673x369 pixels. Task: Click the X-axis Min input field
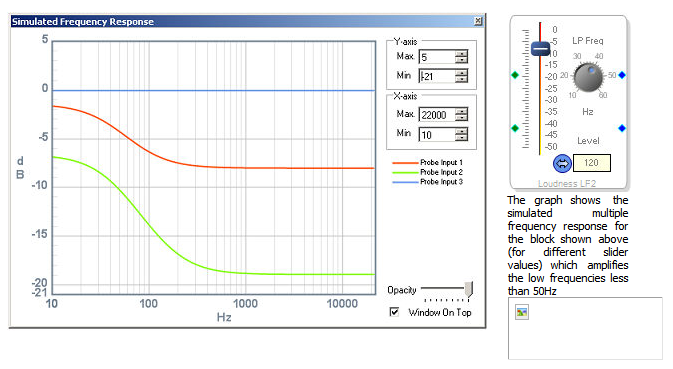437,135
